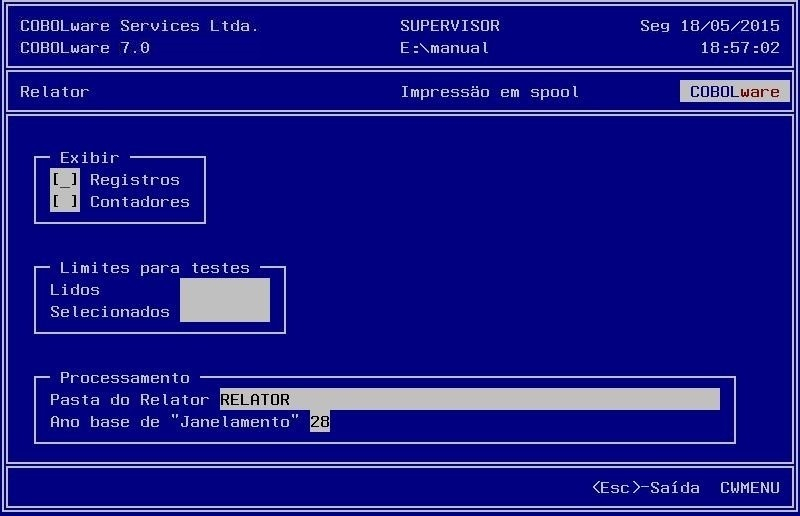Click the COBOLware Services Ltda. text
800x516 pixels.
pos(139,26)
